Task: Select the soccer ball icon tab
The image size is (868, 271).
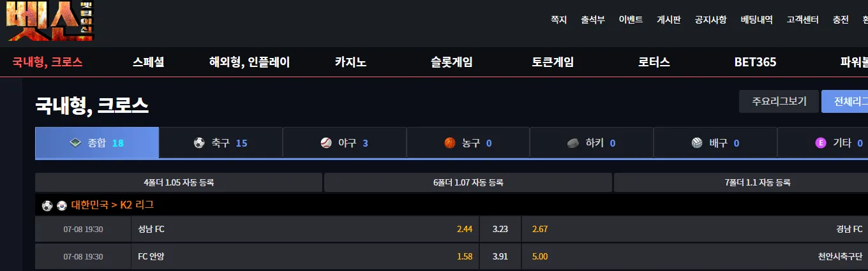Action: (x=199, y=143)
